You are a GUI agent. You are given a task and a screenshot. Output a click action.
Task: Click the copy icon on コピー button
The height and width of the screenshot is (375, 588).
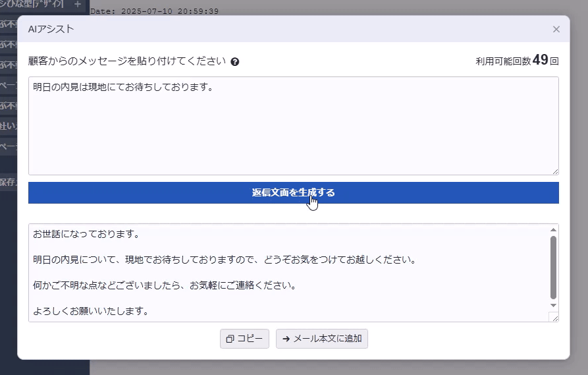(230, 339)
